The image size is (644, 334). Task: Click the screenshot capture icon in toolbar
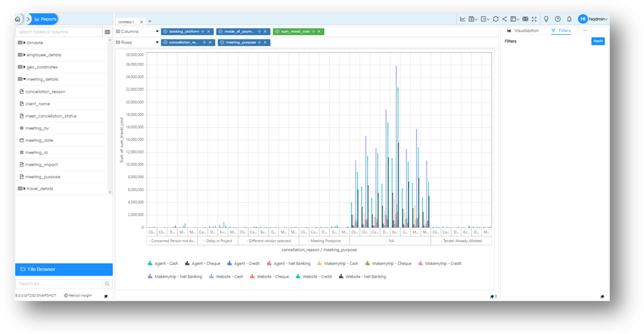coord(526,19)
